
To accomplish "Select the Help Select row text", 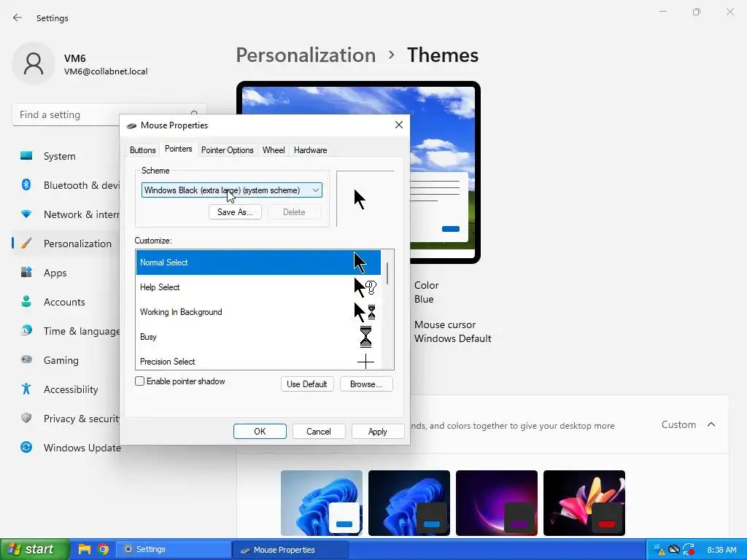I will [160, 287].
